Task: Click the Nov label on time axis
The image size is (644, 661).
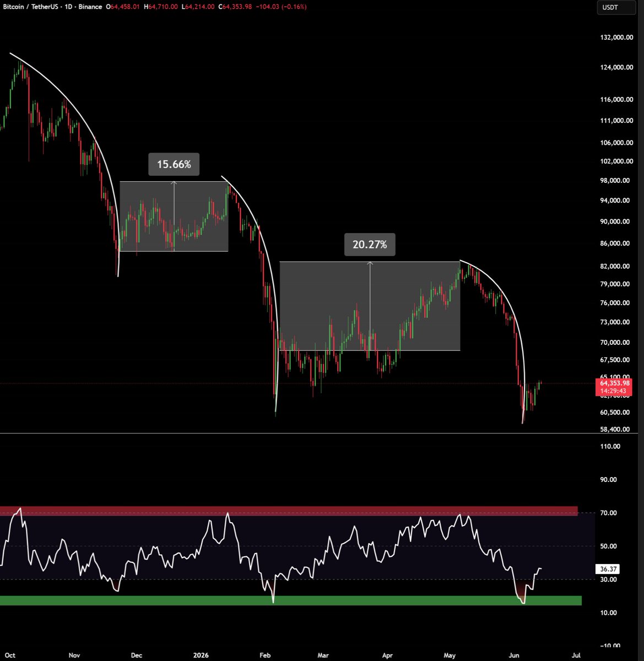Action: [x=74, y=655]
